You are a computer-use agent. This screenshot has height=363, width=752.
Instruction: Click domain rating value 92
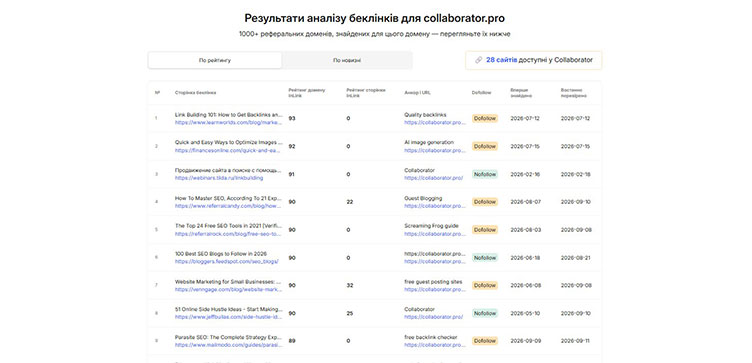click(292, 146)
